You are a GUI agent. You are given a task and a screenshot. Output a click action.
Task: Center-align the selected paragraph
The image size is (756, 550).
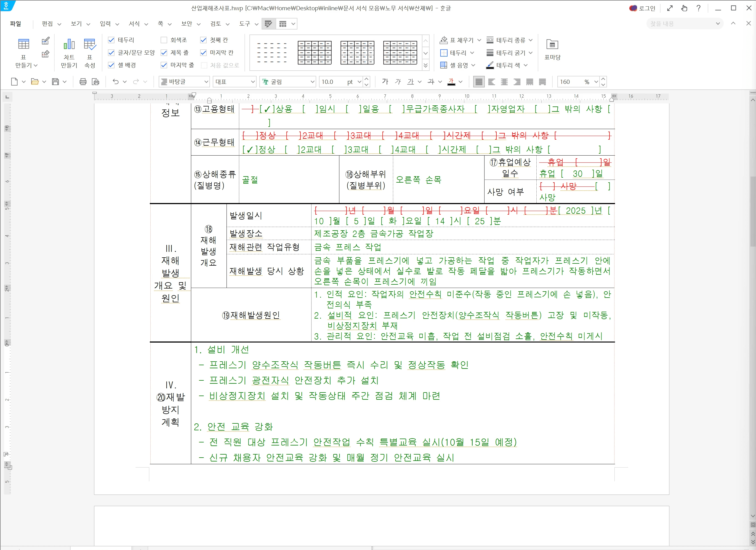pos(504,82)
